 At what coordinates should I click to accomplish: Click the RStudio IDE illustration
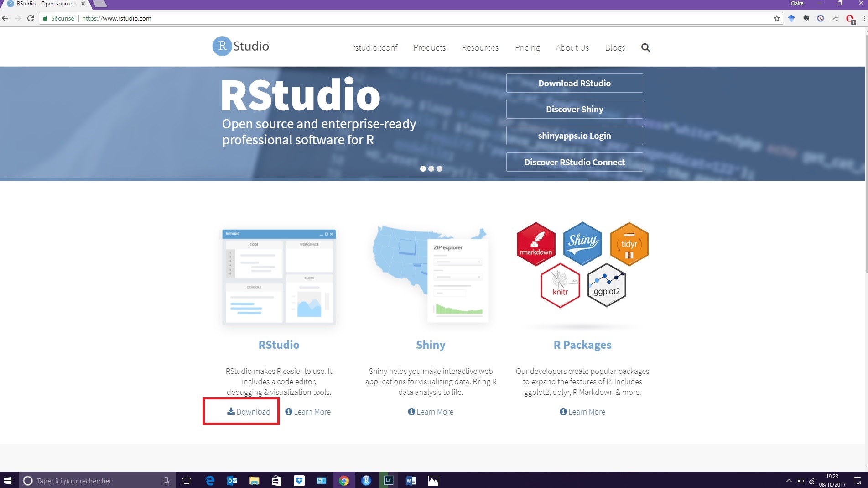[279, 277]
